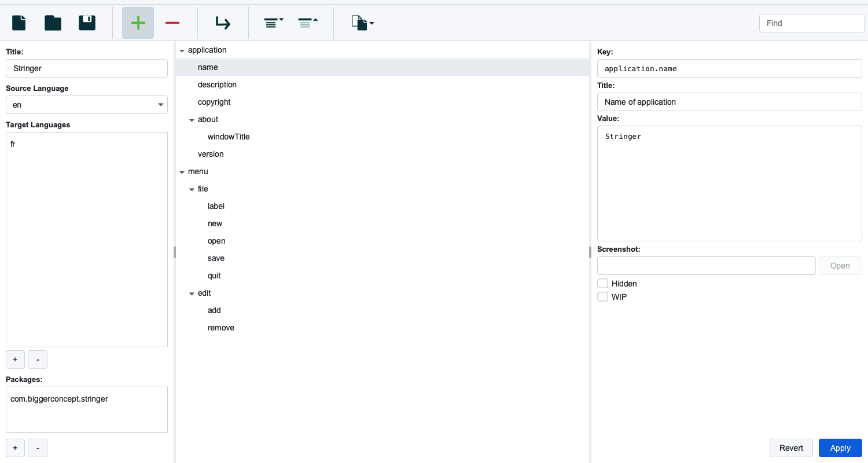Screen dimensions: 868x463
Task: Click the Revert button
Action: tap(791, 448)
